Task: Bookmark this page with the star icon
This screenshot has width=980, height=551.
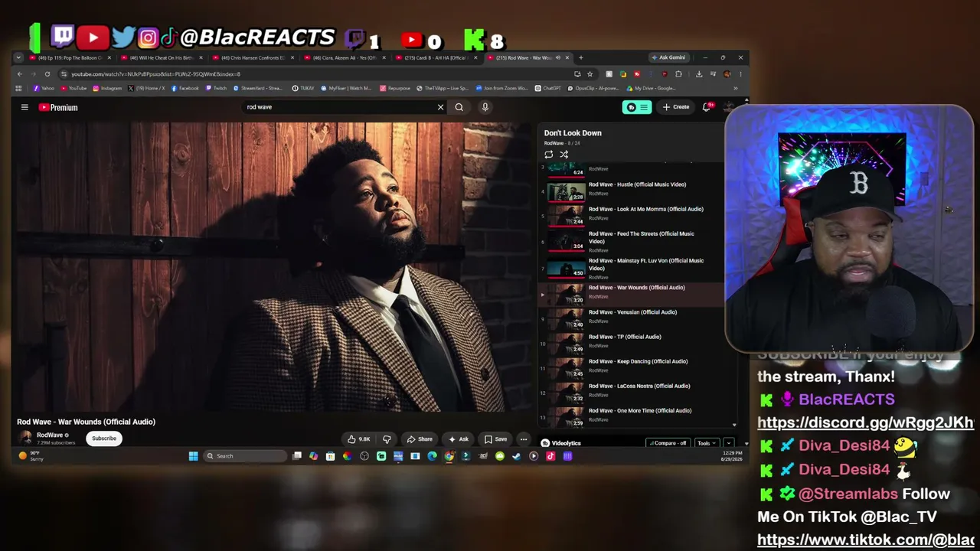Action: (x=590, y=74)
